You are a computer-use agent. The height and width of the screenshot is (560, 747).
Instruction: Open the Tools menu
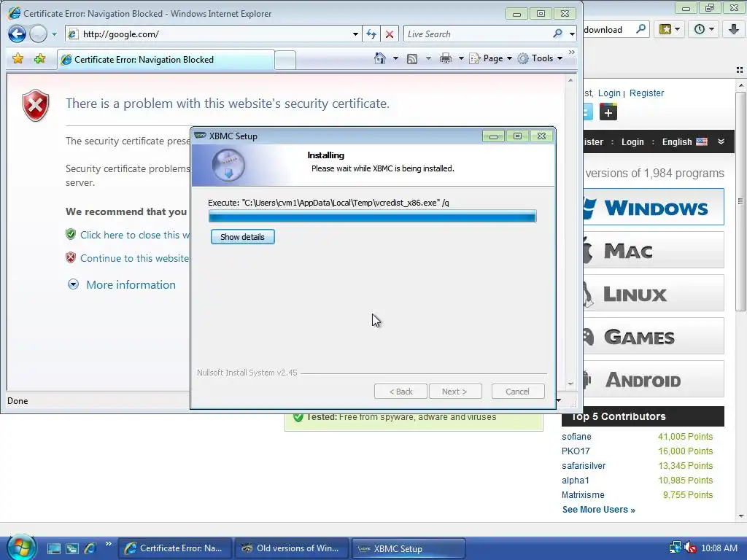541,58
